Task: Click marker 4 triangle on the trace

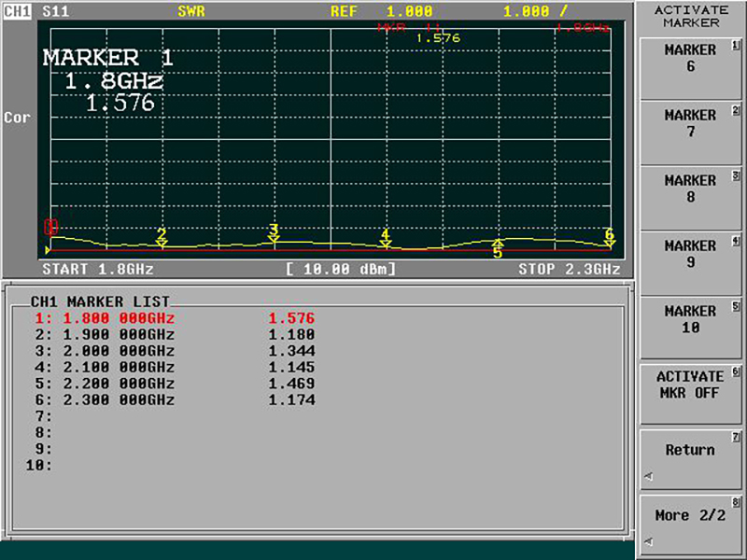Action: [x=385, y=238]
